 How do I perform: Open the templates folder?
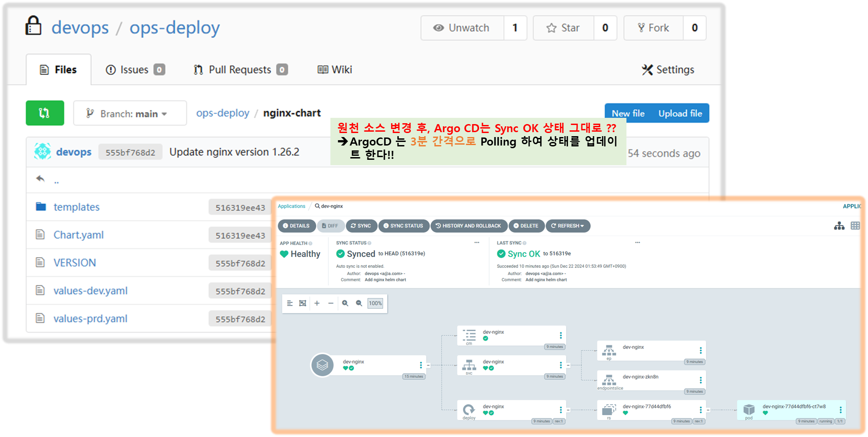tap(76, 207)
